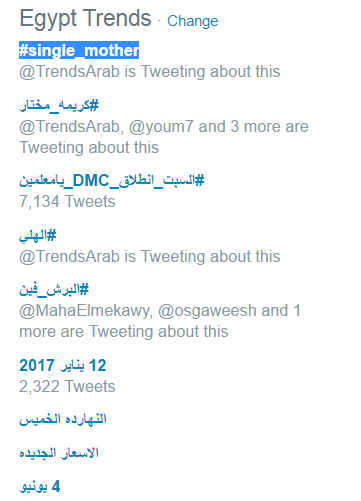Open the trend 12 يناير 2017
Image resolution: width=361 pixels, height=501 pixels.
(x=63, y=365)
